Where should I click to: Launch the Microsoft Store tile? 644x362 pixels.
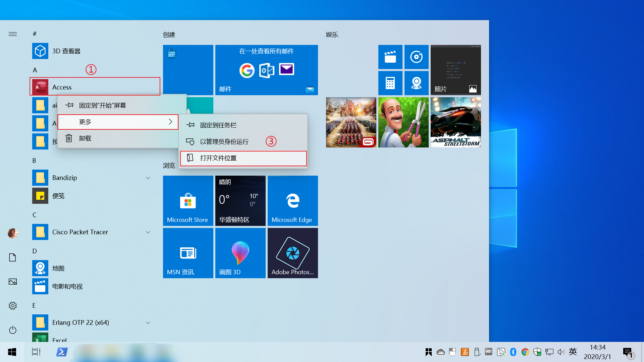(x=188, y=200)
